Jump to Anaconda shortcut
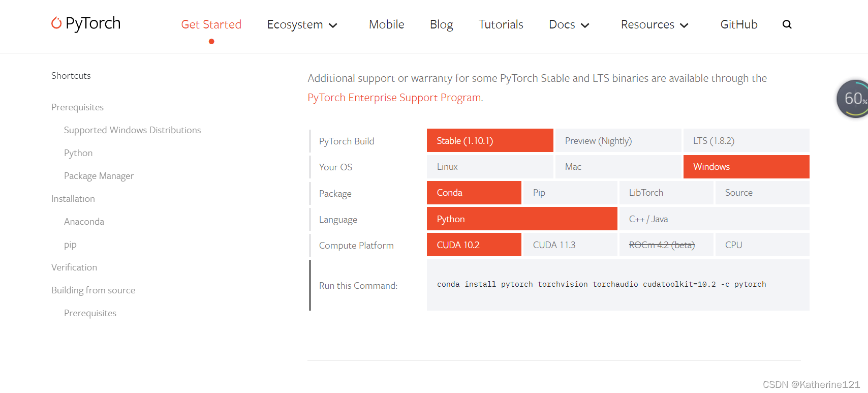This screenshot has height=393, width=868. (84, 222)
